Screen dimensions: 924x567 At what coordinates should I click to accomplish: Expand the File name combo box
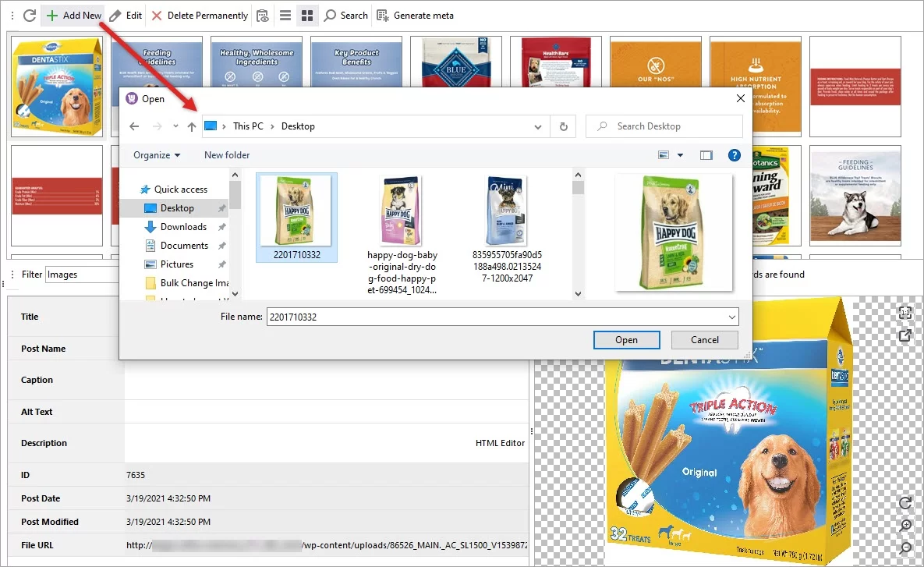tap(731, 317)
